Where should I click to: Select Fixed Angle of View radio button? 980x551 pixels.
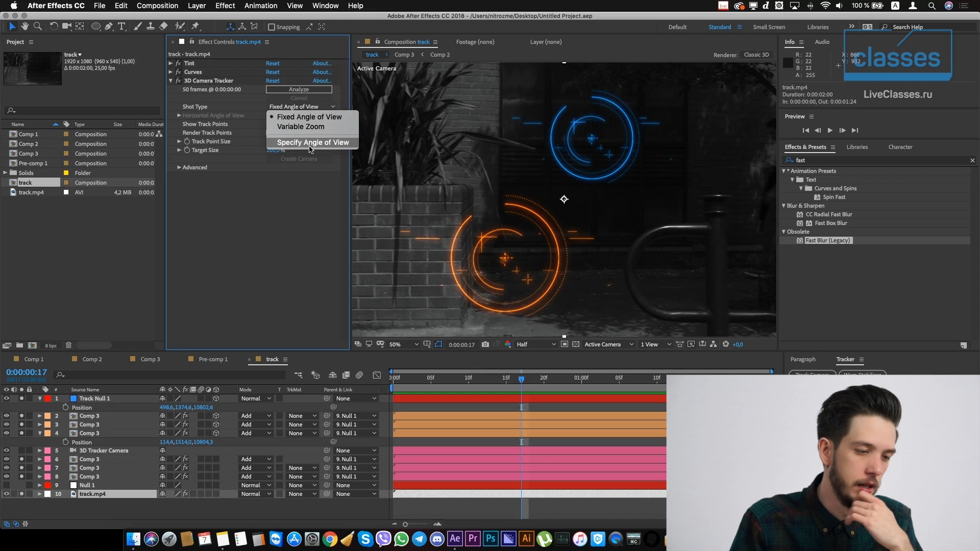coord(309,116)
